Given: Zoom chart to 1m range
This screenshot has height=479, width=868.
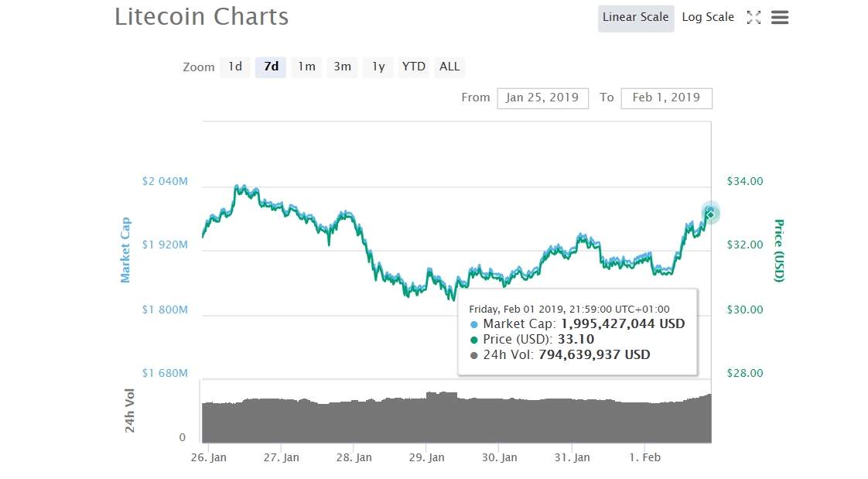Looking at the screenshot, I should click(306, 67).
